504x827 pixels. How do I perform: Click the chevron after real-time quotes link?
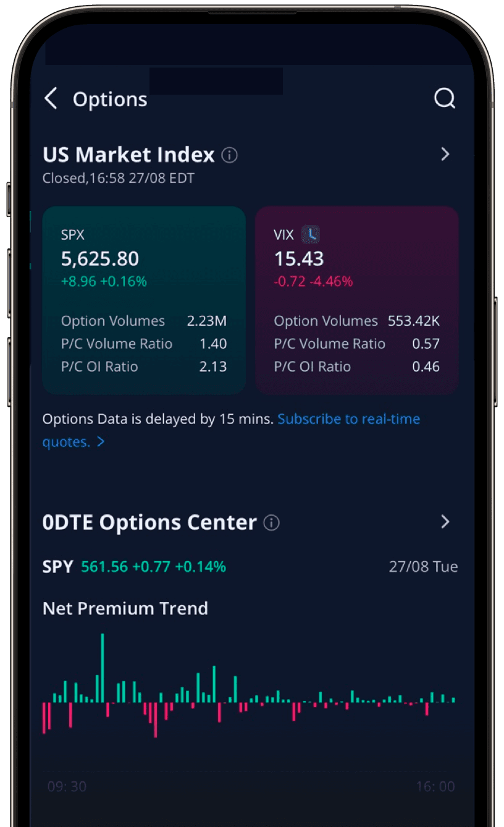pyautogui.click(x=101, y=442)
